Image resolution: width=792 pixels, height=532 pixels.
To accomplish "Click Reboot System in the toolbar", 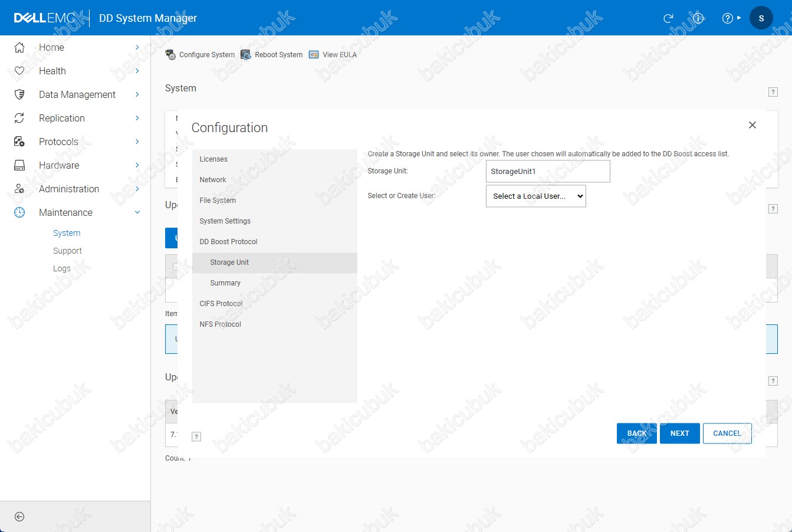I will pyautogui.click(x=271, y=55).
